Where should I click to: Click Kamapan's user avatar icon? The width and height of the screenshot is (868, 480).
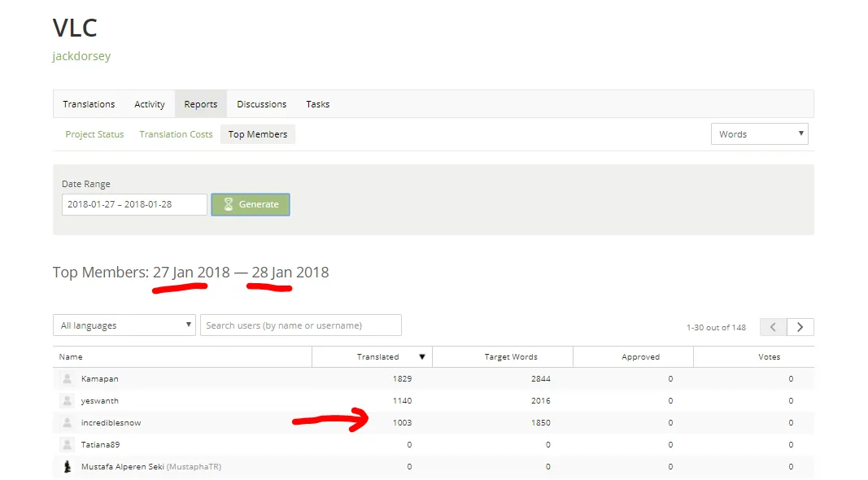click(67, 378)
